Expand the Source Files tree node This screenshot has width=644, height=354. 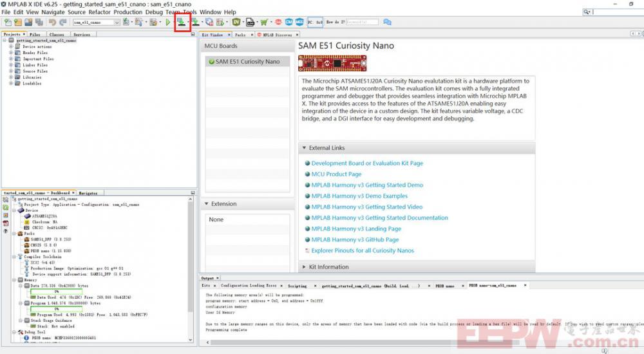coord(11,71)
